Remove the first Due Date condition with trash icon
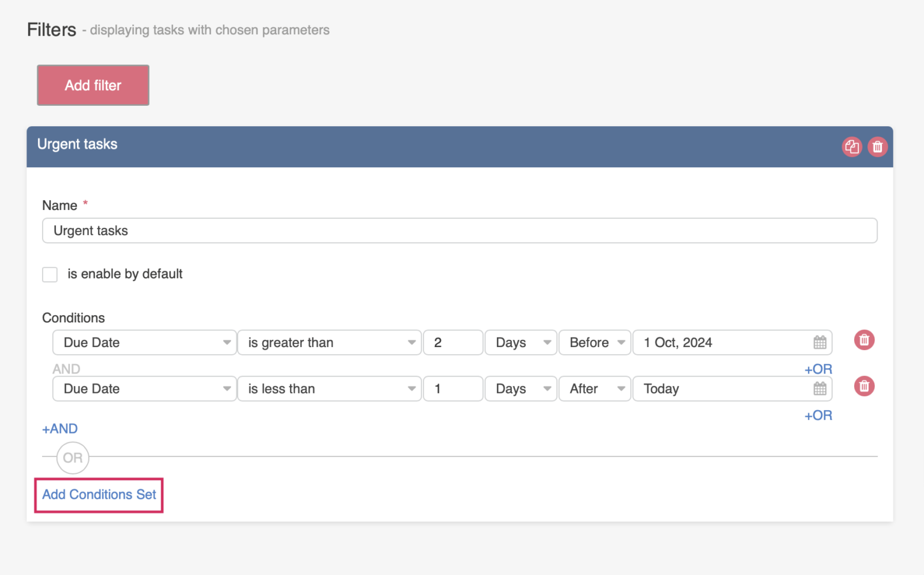This screenshot has width=924, height=575. pyautogui.click(x=864, y=340)
